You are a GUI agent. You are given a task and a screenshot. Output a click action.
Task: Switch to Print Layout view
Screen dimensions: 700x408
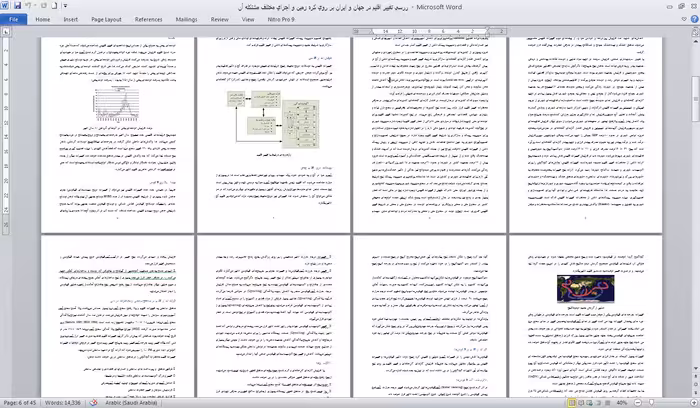click(x=572, y=403)
